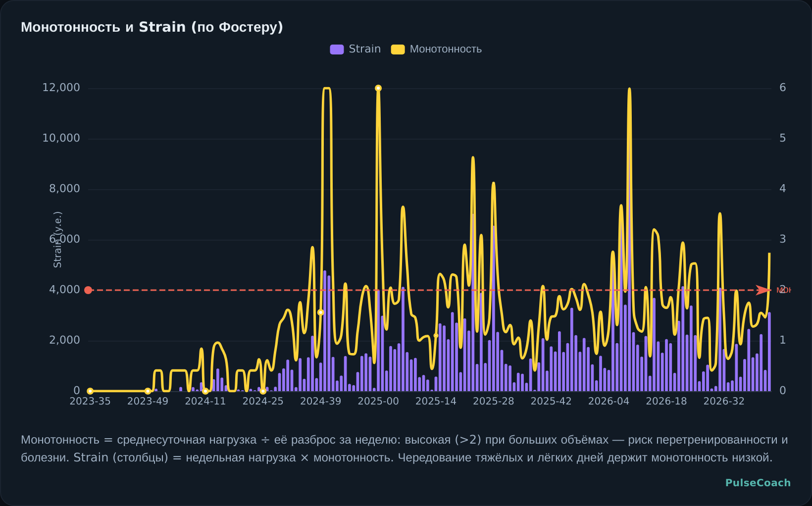Click the chart title Монотонность и Strain
The image size is (812, 506).
pos(152,27)
